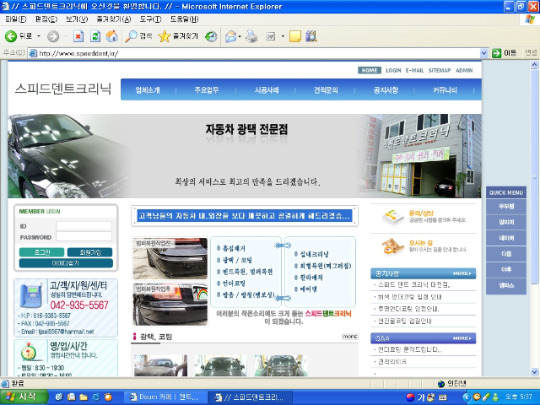Viewport: 540px width, 405px height.
Task: Click the 아이디찾기 button
Action: coord(66,263)
